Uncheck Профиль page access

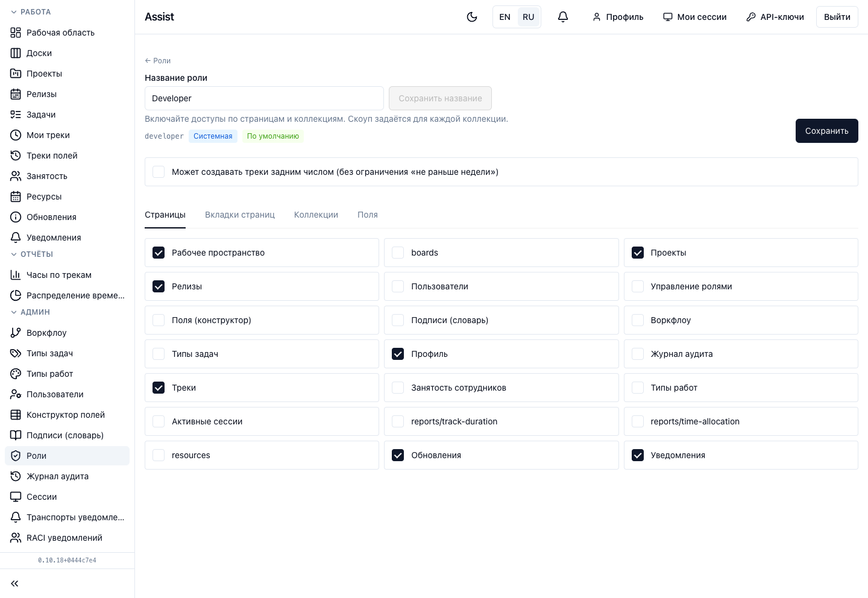coord(398,354)
